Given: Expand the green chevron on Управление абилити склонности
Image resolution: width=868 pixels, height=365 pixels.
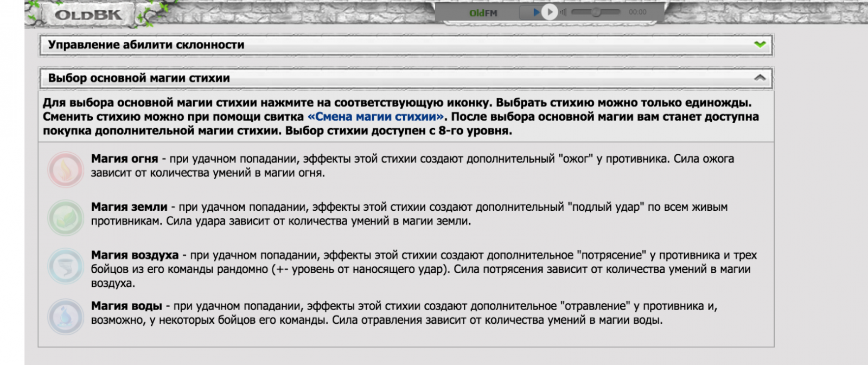Looking at the screenshot, I should (760, 45).
